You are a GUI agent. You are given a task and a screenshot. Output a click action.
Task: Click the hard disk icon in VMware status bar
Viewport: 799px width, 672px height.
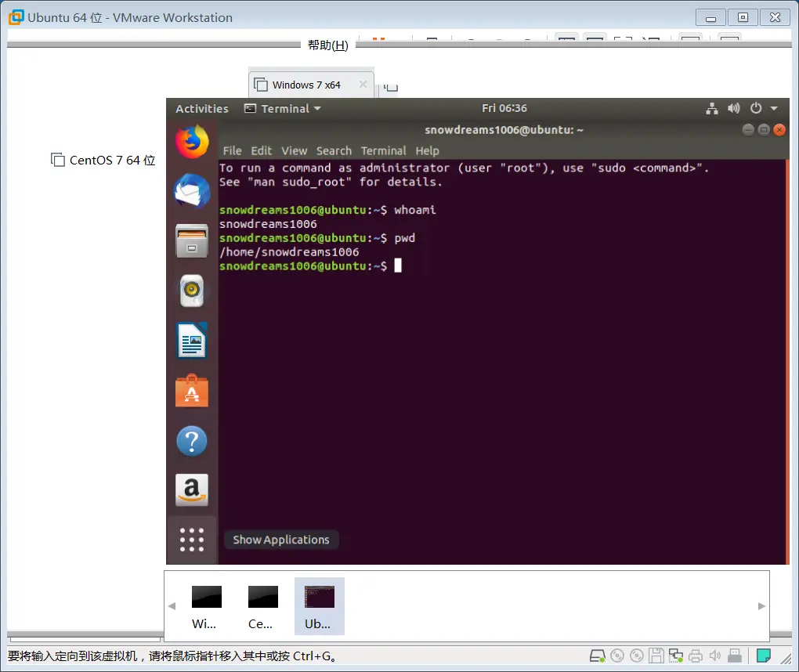tap(596, 656)
